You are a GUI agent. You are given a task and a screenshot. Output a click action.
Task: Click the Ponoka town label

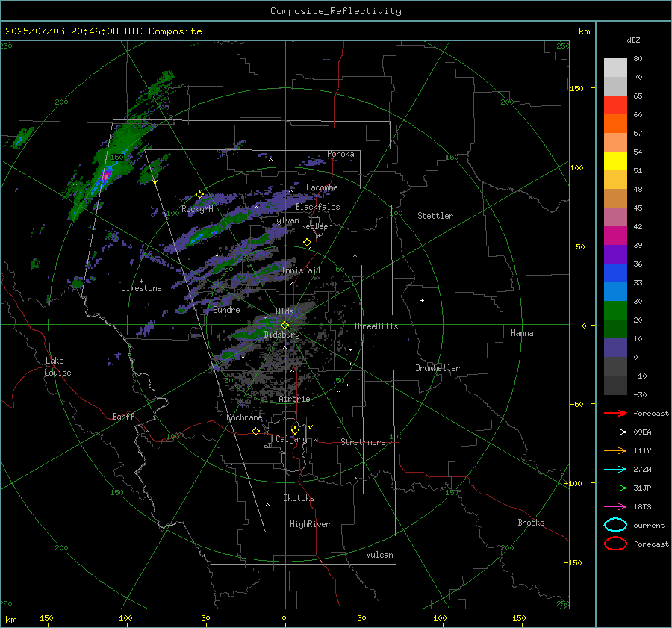[x=340, y=154]
